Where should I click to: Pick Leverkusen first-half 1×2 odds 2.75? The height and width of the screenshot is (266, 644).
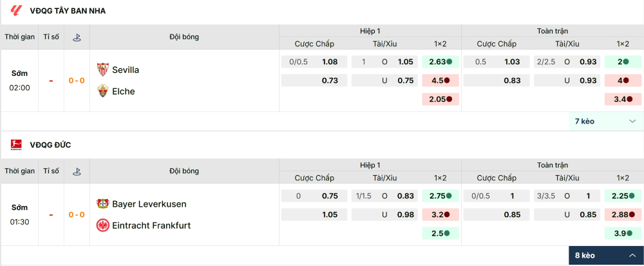coord(440,196)
